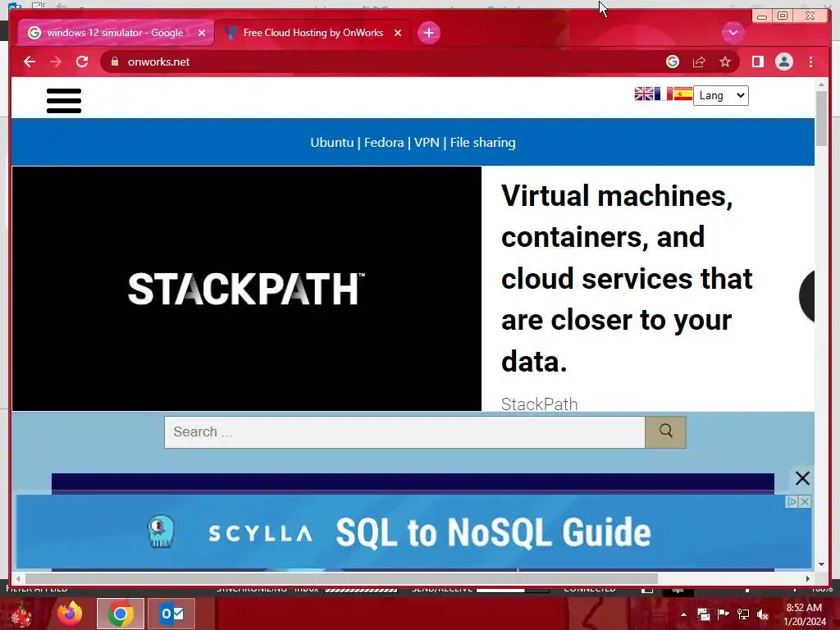This screenshot has width=840, height=630.
Task: Switch to Outlook from the taskbar
Action: [x=171, y=614]
